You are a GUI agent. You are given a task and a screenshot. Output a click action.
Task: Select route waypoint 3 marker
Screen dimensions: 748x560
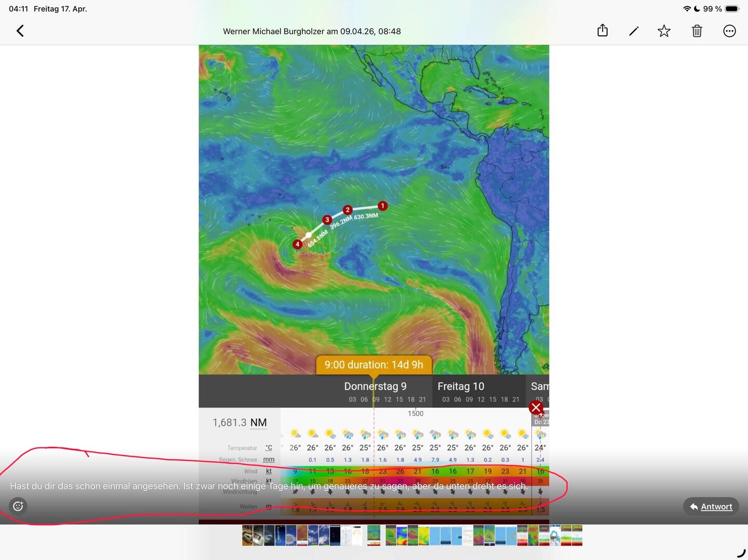327,220
